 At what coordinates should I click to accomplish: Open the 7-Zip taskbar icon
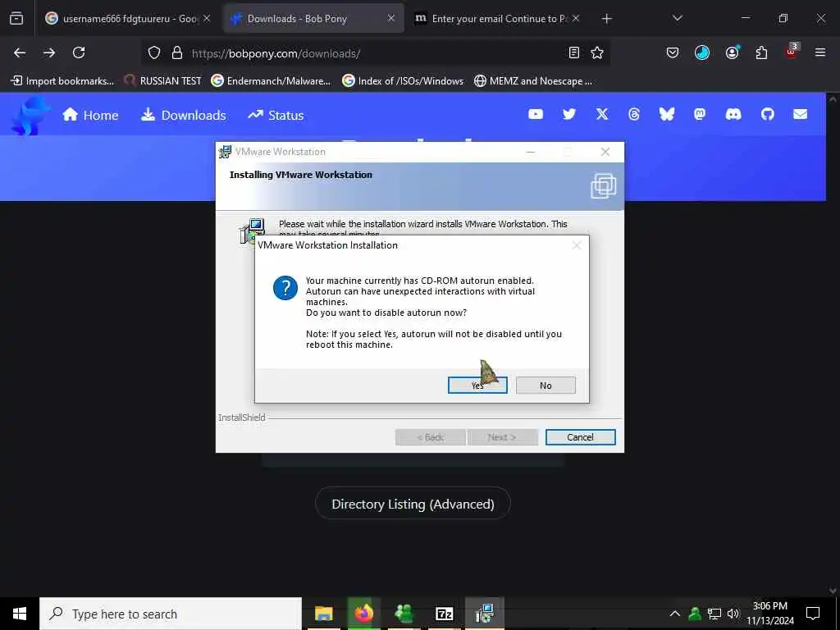(x=445, y=614)
